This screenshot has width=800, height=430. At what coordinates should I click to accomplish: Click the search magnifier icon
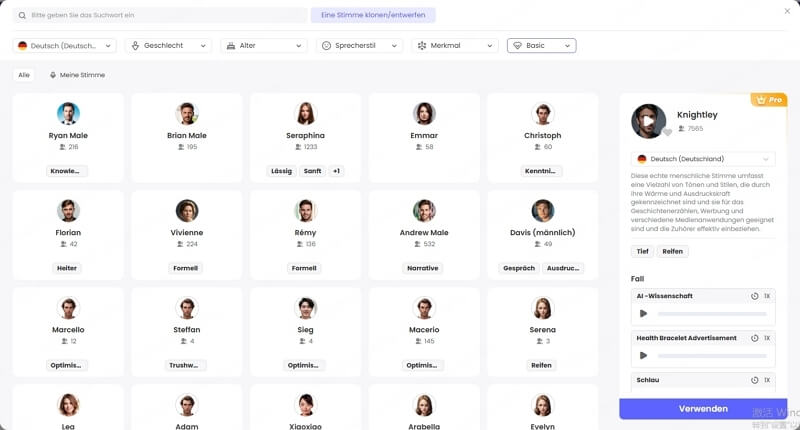(x=23, y=16)
